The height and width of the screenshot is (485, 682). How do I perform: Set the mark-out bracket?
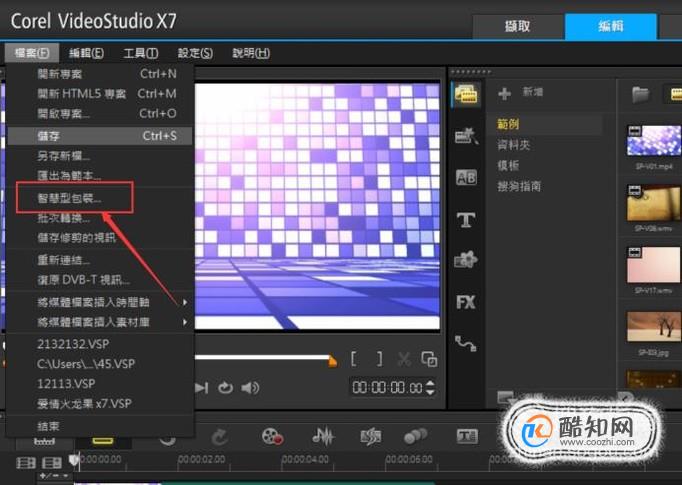tap(379, 359)
